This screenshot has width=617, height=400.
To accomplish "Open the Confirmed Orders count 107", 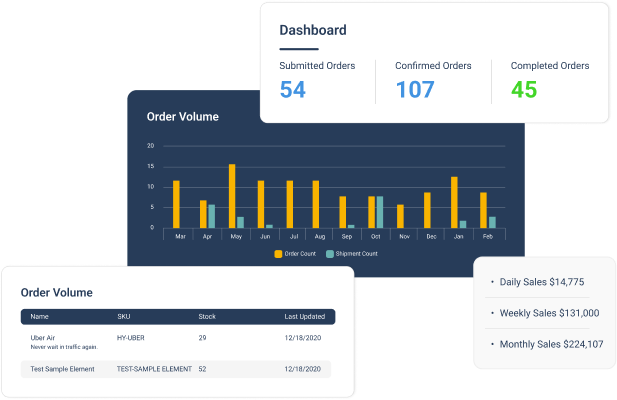I will [x=414, y=89].
